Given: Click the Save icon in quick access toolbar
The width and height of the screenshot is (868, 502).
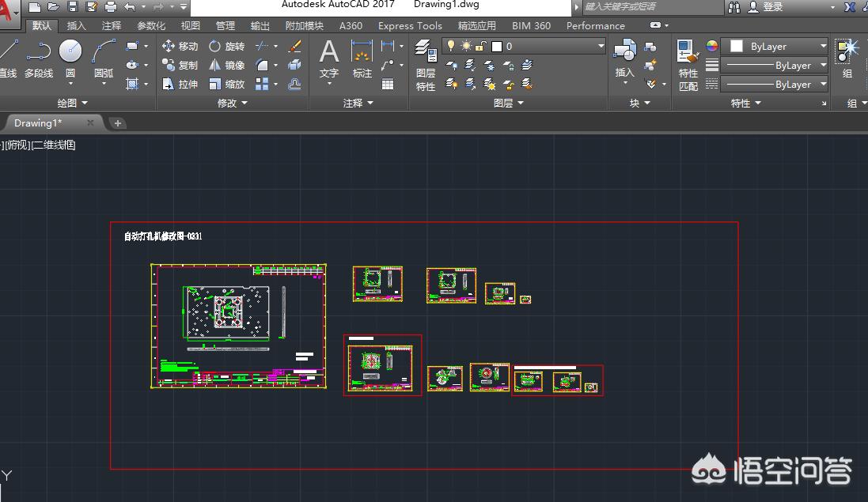Looking at the screenshot, I should pos(73,6).
